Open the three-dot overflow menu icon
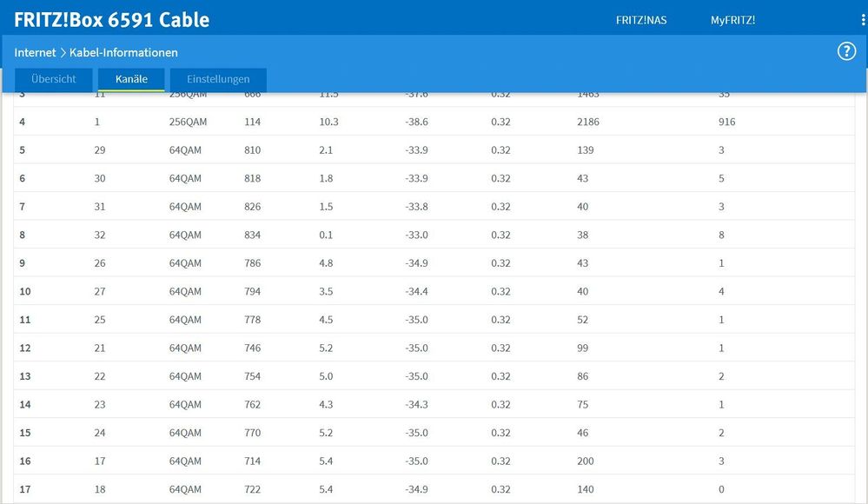 click(860, 19)
